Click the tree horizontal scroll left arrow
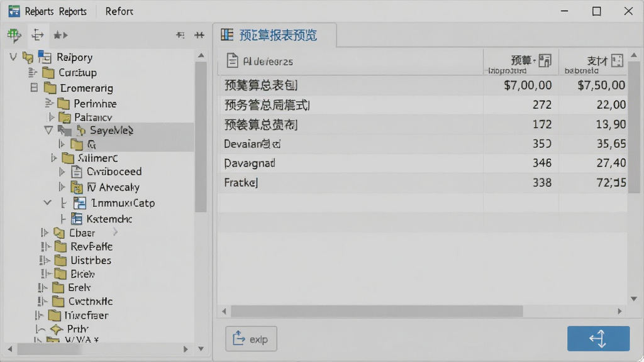 click(x=10, y=349)
